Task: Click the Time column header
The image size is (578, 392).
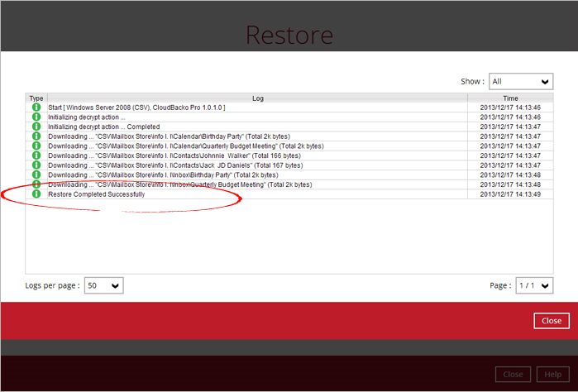Action: [x=510, y=98]
